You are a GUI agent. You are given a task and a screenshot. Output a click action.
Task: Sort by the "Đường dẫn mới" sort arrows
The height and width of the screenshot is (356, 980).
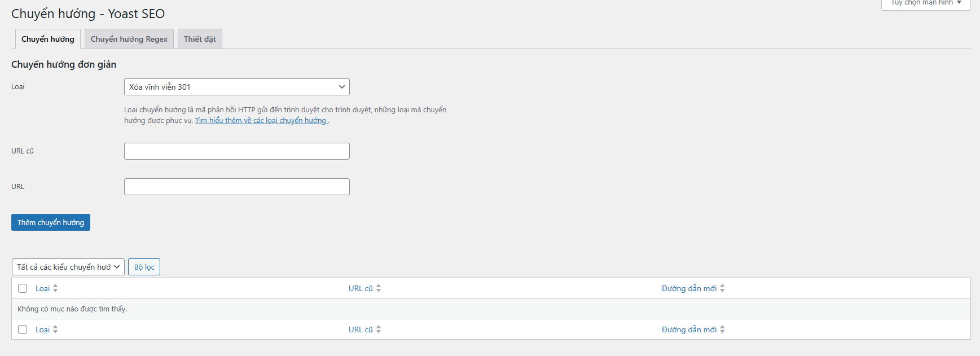point(723,288)
